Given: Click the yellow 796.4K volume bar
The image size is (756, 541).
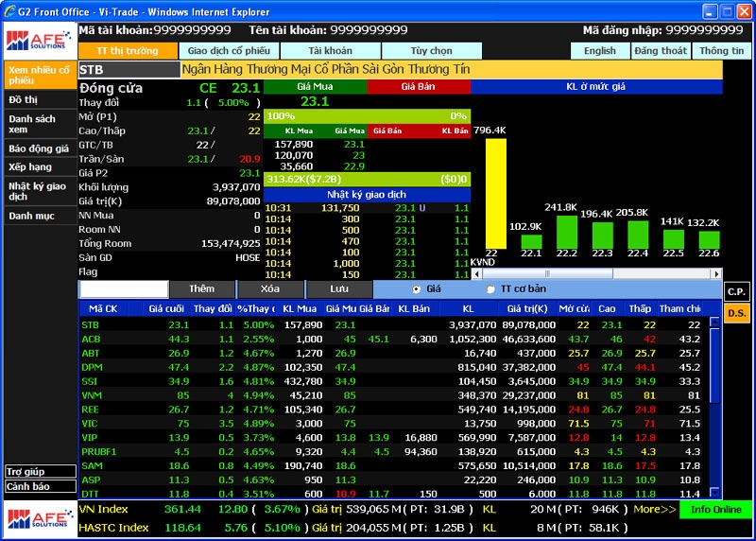Looking at the screenshot, I should (495, 194).
